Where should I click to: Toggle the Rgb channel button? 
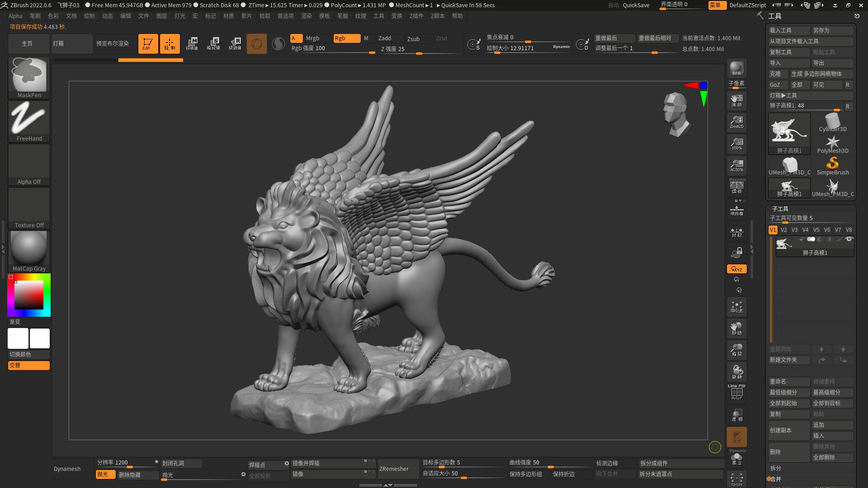click(x=346, y=38)
